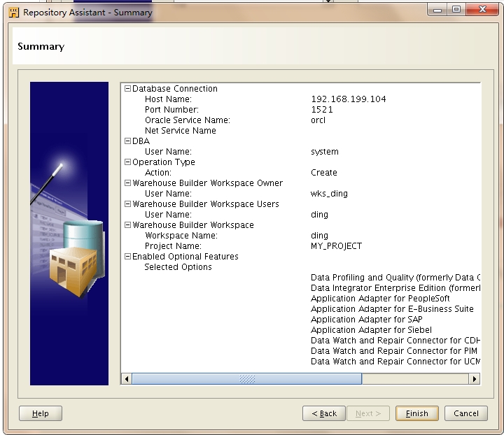This screenshot has width=504, height=435.
Task: Click the service name value orcl
Action: (x=318, y=120)
